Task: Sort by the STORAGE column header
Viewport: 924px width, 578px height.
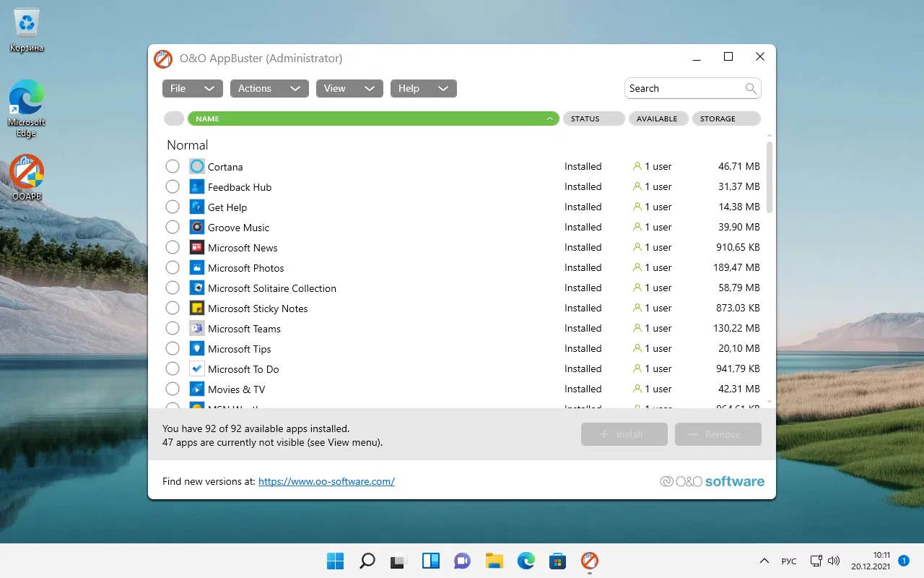Action: tap(726, 118)
